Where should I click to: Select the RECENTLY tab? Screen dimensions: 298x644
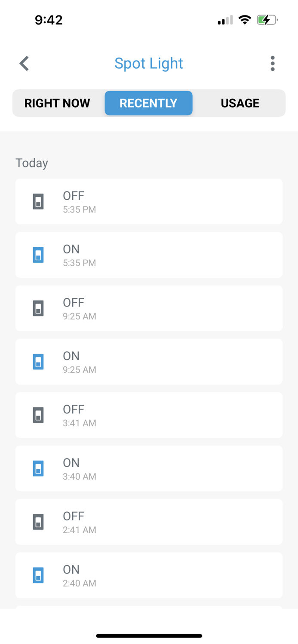point(148,103)
